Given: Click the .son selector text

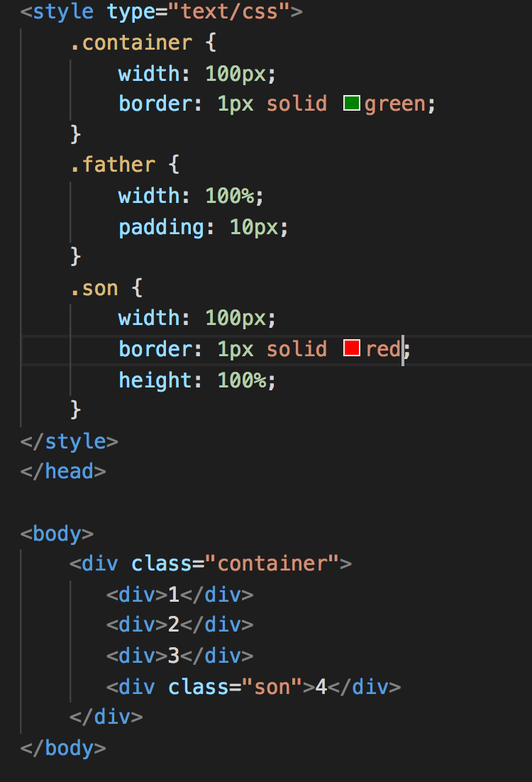Looking at the screenshot, I should tap(94, 288).
